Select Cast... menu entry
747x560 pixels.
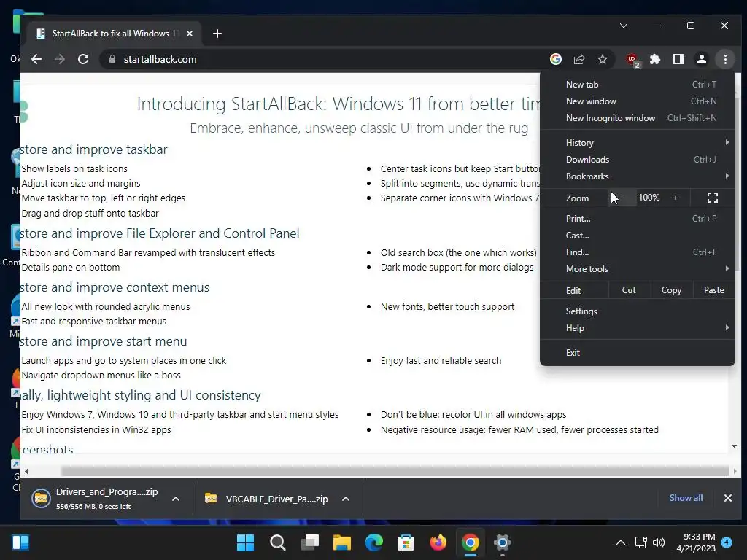coord(638,236)
